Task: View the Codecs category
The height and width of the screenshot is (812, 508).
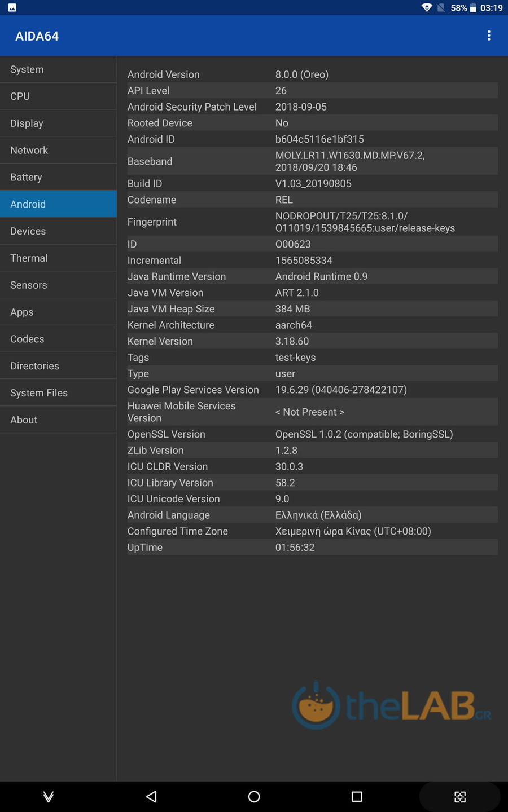Action: click(x=58, y=339)
